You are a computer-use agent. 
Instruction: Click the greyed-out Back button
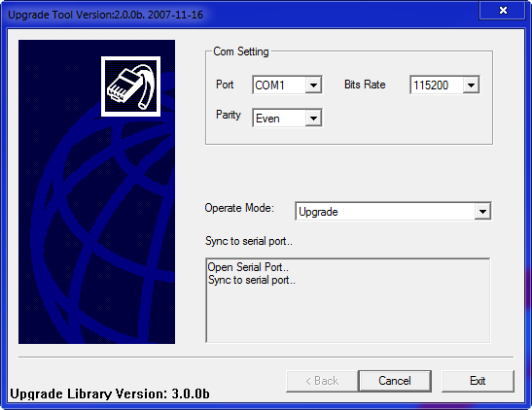point(322,381)
